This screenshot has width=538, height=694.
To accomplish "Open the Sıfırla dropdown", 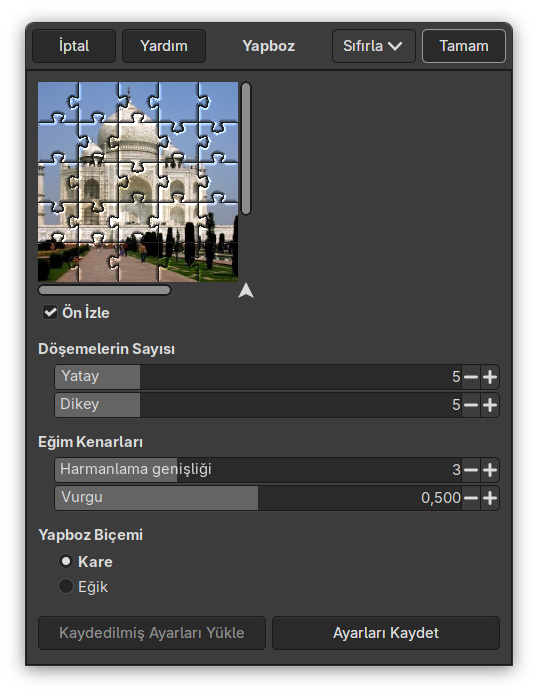I will 373,46.
